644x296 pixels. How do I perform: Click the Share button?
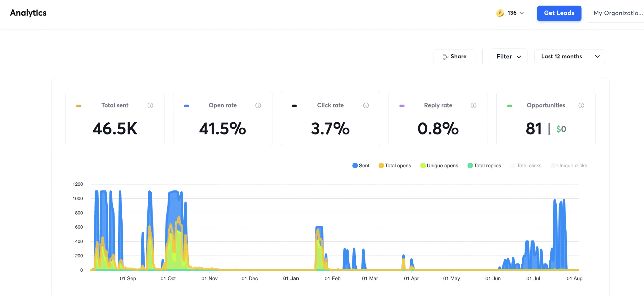(x=454, y=57)
